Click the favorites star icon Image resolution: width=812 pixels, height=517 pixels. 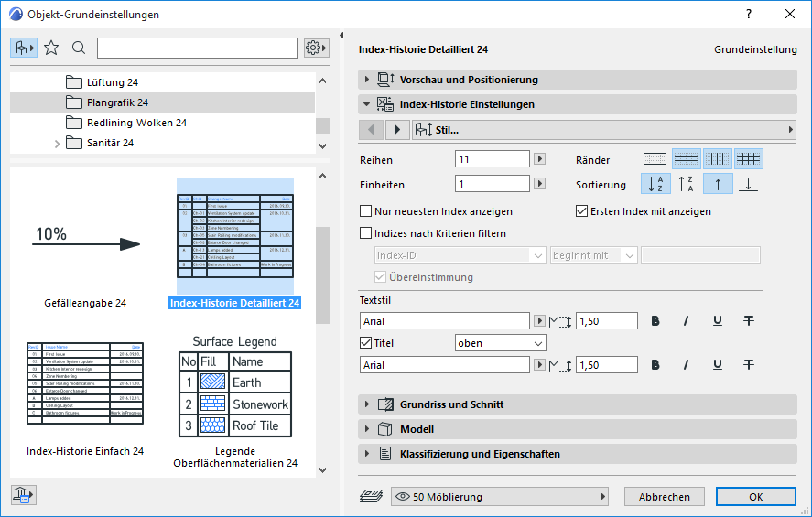pos(51,48)
